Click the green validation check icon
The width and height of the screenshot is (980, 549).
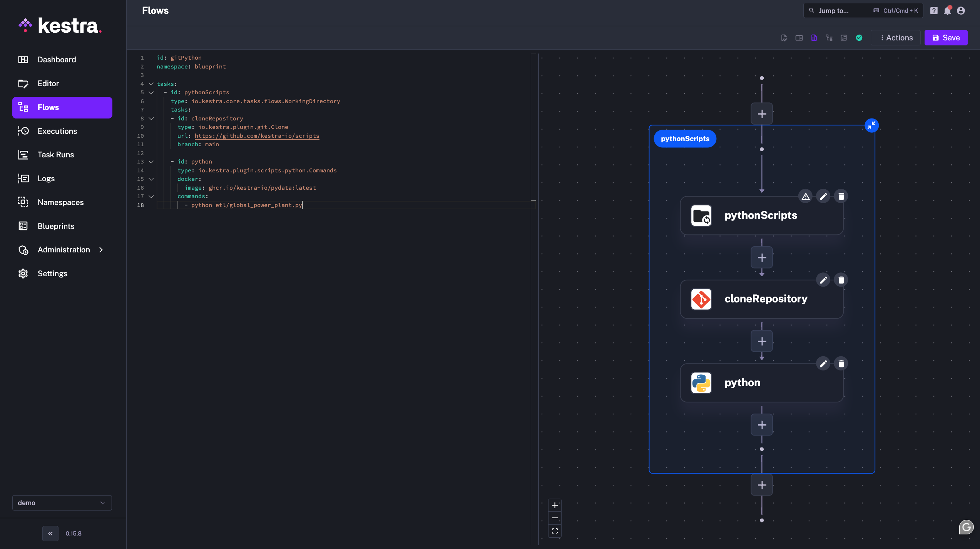click(859, 37)
